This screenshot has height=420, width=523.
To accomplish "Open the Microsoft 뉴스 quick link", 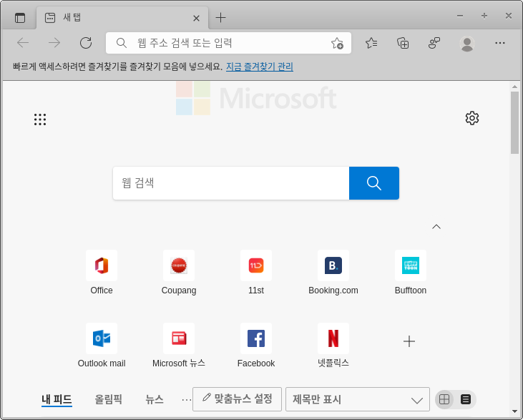I will coord(179,346).
